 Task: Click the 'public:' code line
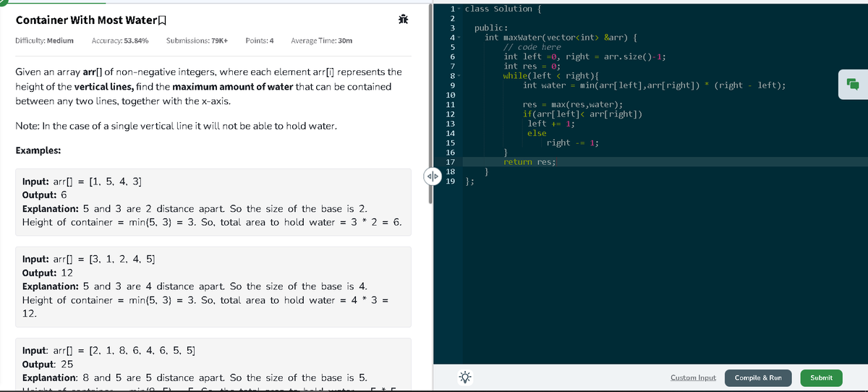491,27
